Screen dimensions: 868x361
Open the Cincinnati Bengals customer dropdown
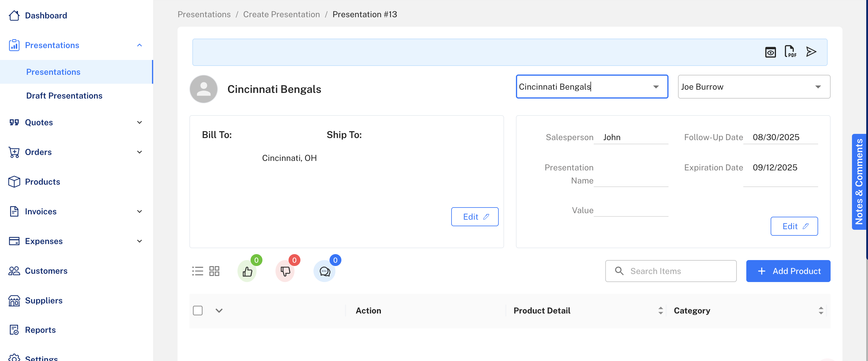click(x=656, y=87)
